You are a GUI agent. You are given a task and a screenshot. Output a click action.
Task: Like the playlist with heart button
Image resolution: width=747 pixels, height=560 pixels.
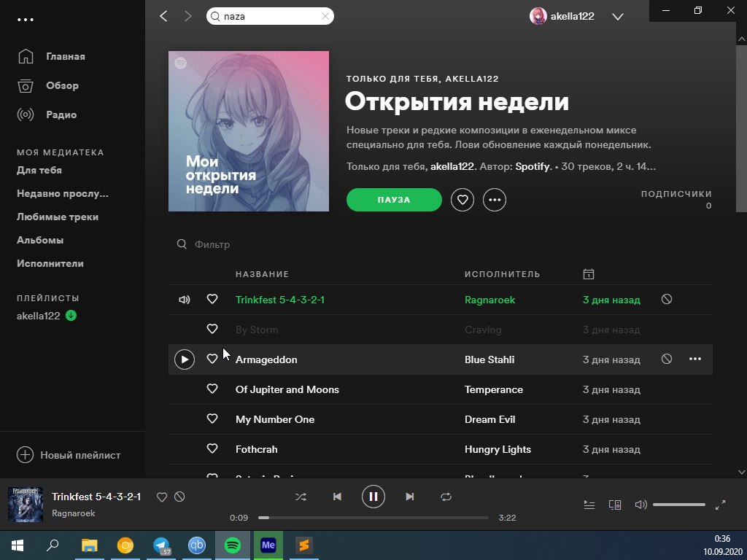click(x=462, y=200)
